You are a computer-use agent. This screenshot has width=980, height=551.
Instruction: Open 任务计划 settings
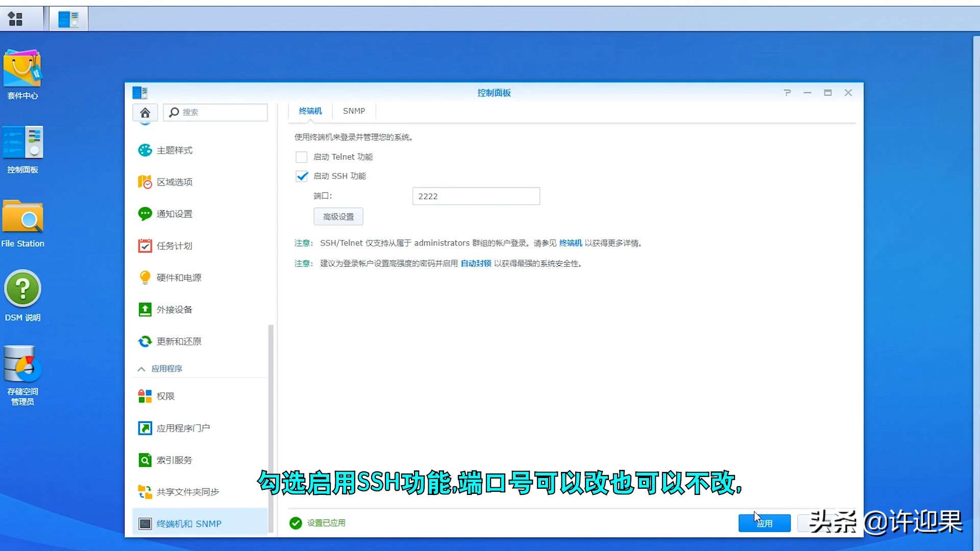pyautogui.click(x=174, y=245)
